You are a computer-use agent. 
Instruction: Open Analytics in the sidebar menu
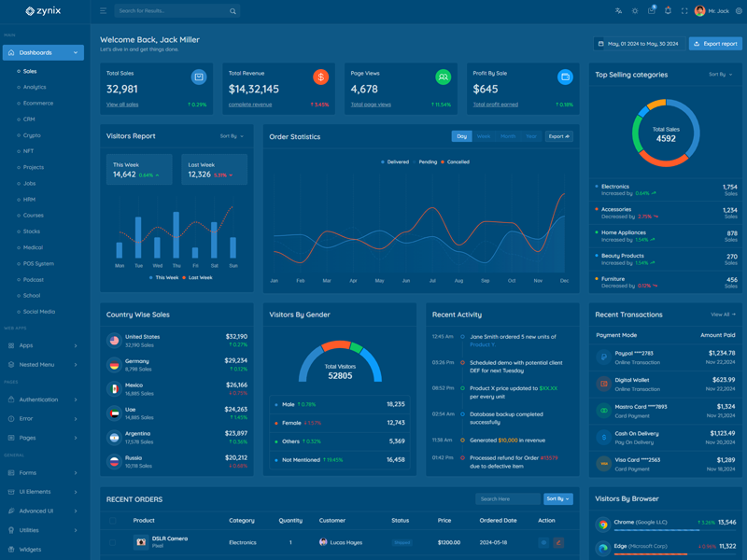pyautogui.click(x=35, y=87)
